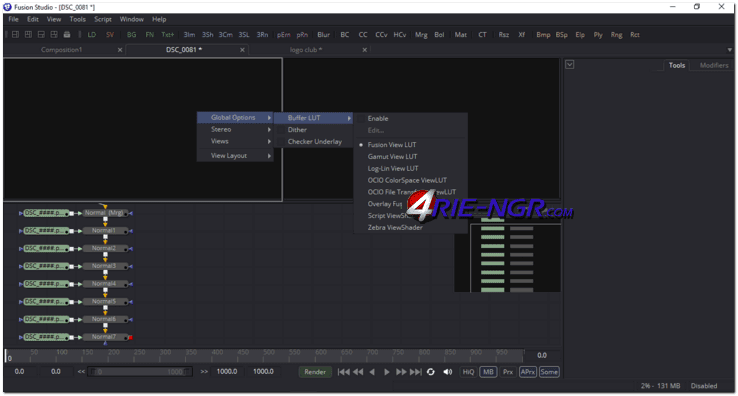
Task: Add the pRn particle render tool
Action: (302, 35)
